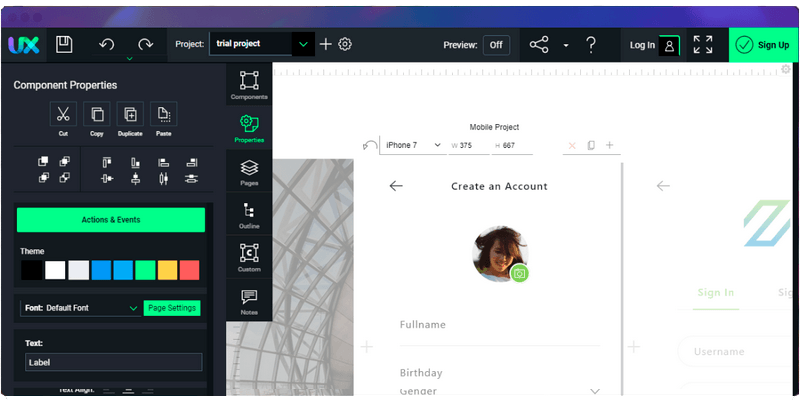Align selected components to right
This screenshot has width=800, height=400.
pyautogui.click(x=192, y=163)
